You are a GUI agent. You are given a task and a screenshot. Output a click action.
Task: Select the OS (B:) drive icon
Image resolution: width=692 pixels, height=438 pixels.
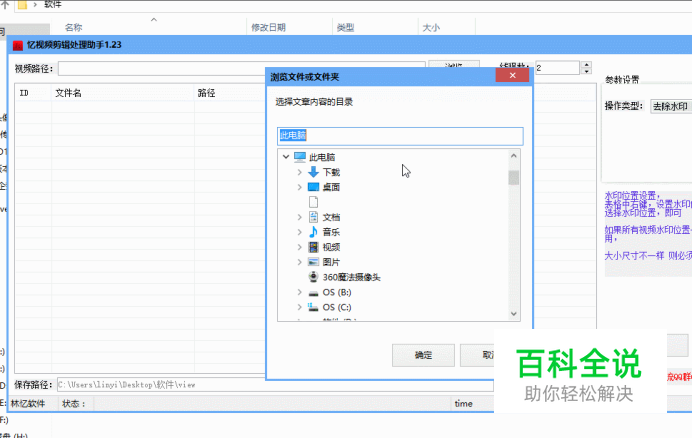click(x=313, y=293)
